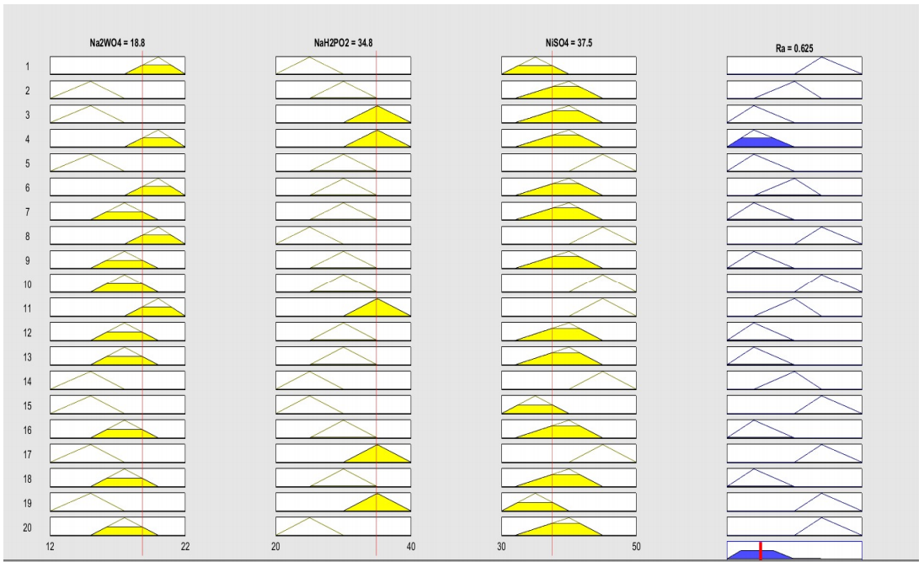This screenshot has width=924, height=562.
Task: Click rule 1's NaH2PO2 membership plot
Action: coord(343,66)
